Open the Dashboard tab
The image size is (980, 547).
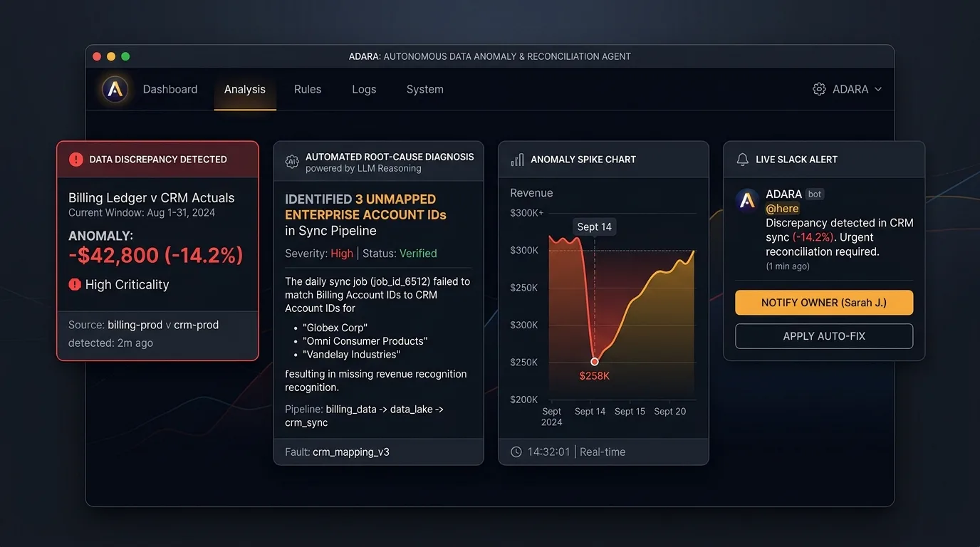point(170,89)
